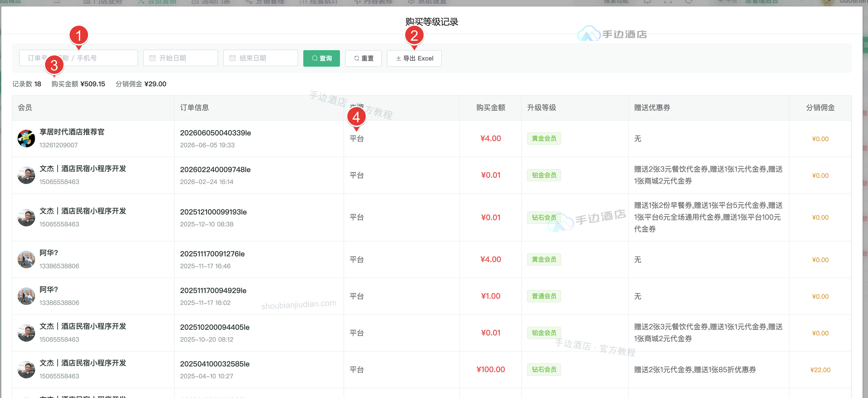
Task: Click the 订单信息 column header
Action: (195, 108)
